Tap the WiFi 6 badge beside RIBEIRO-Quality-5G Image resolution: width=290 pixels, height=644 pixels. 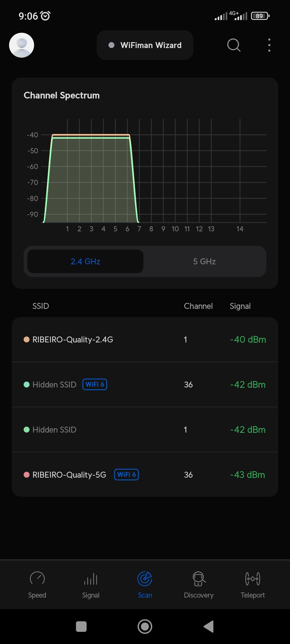coord(126,474)
